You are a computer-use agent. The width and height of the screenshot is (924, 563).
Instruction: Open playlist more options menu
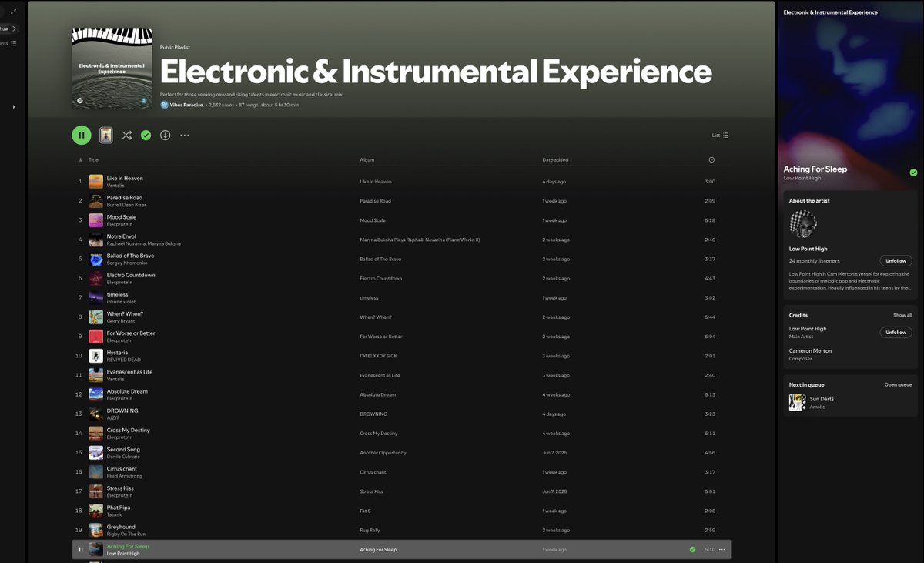pyautogui.click(x=185, y=135)
